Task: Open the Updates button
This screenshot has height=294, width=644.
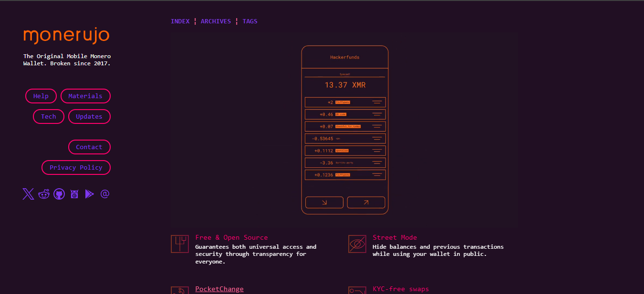Action: (89, 117)
